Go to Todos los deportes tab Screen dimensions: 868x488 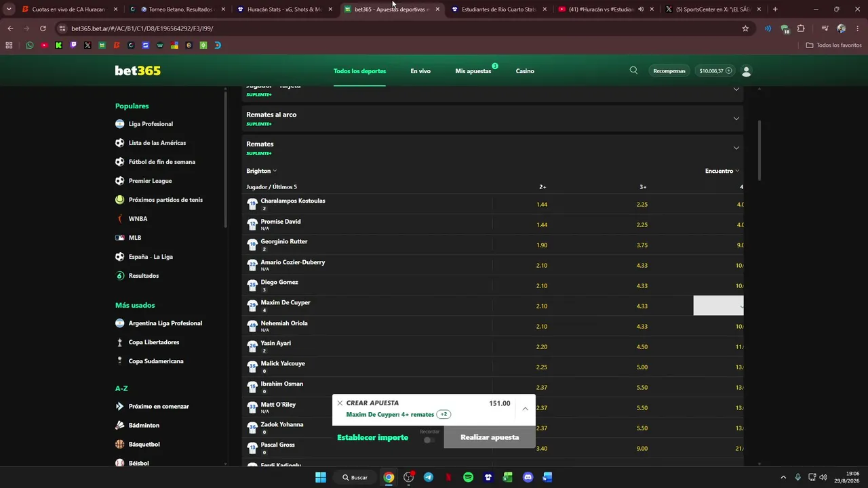[x=359, y=71]
